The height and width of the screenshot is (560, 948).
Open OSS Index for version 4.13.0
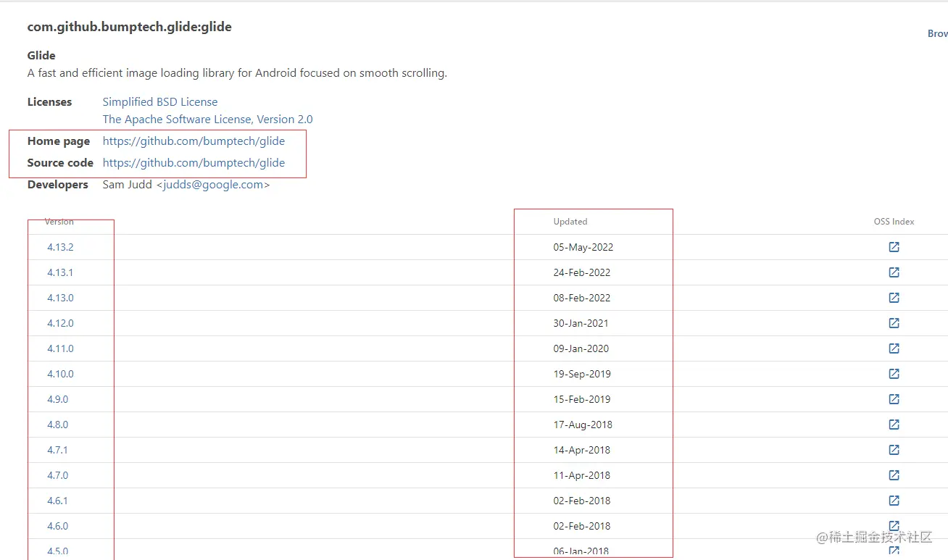(x=894, y=298)
